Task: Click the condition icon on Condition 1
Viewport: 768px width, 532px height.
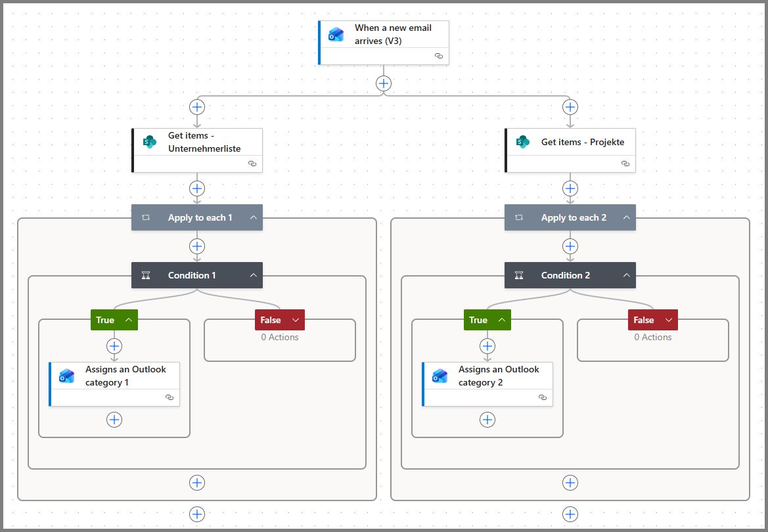Action: [146, 275]
